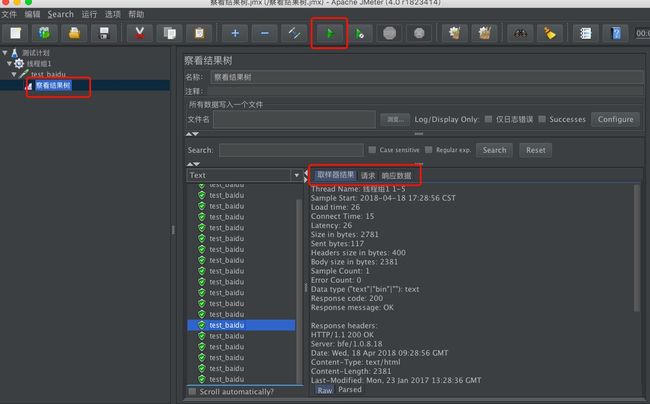
Task: Click the 名称 name input field
Action: tap(427, 77)
